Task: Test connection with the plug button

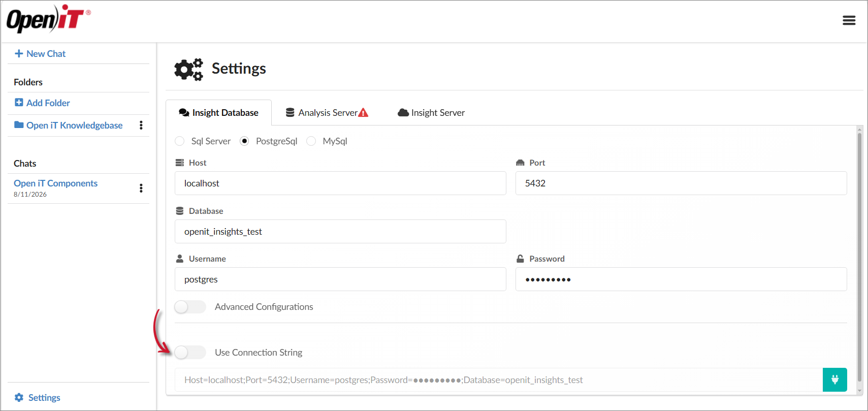Action: click(834, 380)
